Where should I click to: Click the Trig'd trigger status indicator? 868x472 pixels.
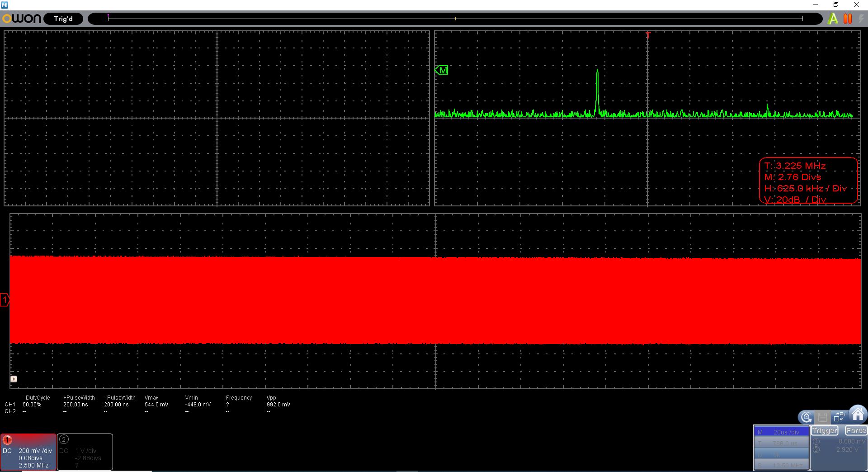point(63,19)
